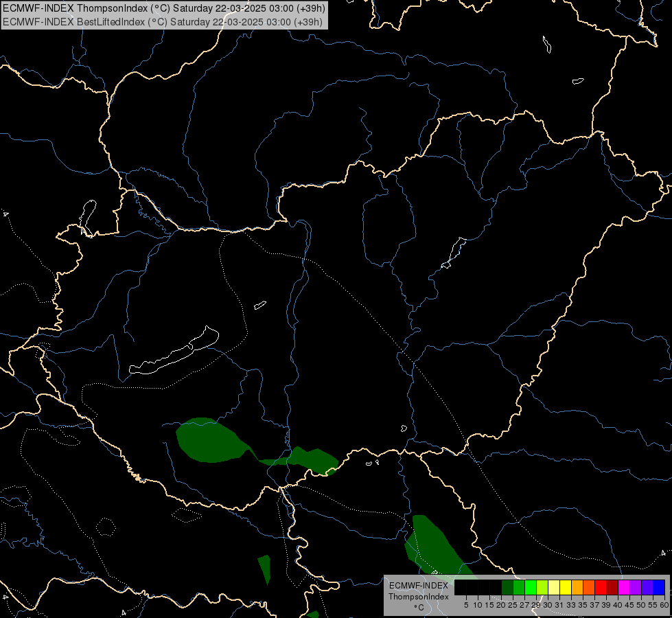Image resolution: width=672 pixels, height=618 pixels.
Task: Click the legend value 20
Action: (501, 605)
